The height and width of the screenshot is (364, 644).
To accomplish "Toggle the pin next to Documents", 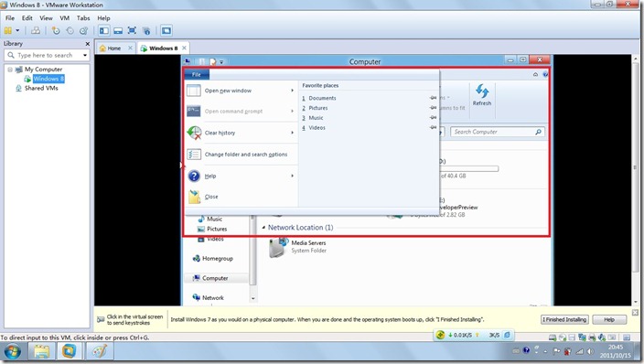I will (433, 98).
